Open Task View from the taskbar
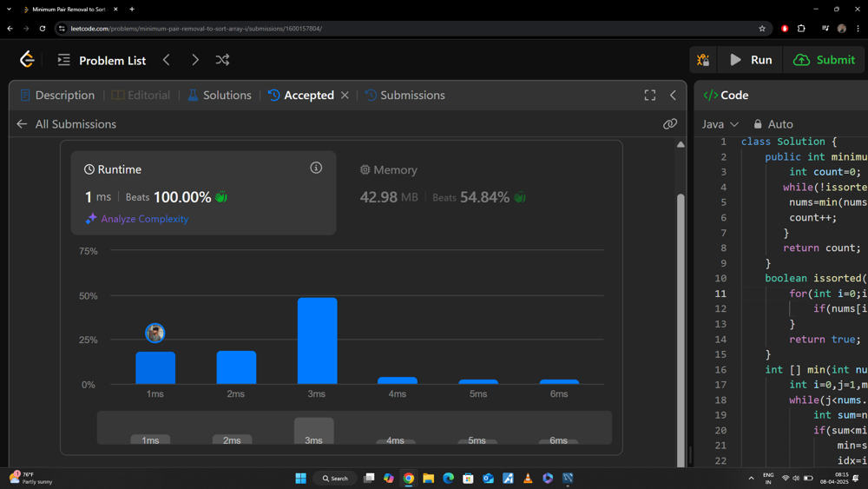868x489 pixels. pos(369,478)
